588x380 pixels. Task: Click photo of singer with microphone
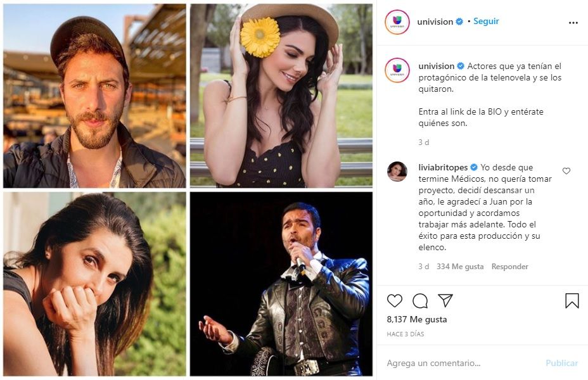tap(281, 284)
